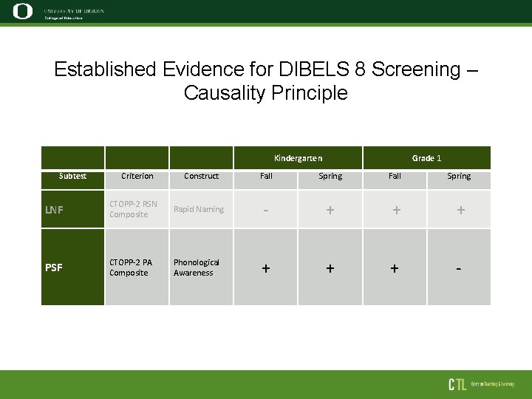Select the slide title about DIBELS 8 Screening

[266, 81]
